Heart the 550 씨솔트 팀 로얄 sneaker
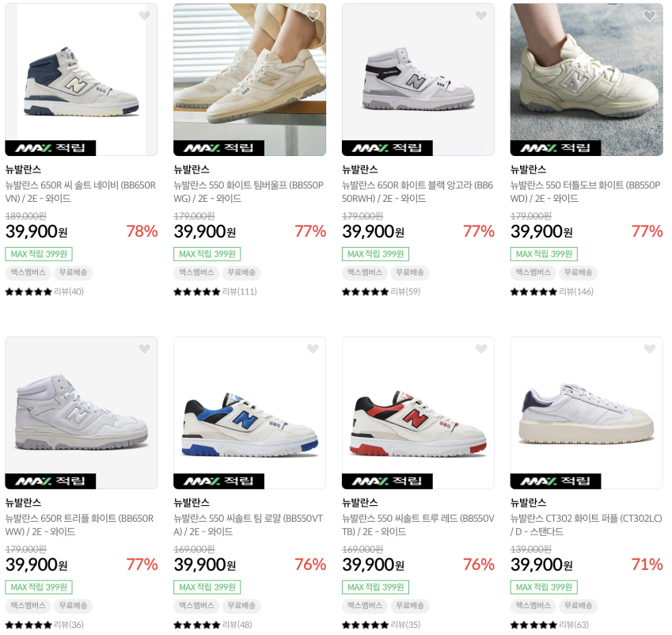The width and height of the screenshot is (672, 635). (313, 349)
